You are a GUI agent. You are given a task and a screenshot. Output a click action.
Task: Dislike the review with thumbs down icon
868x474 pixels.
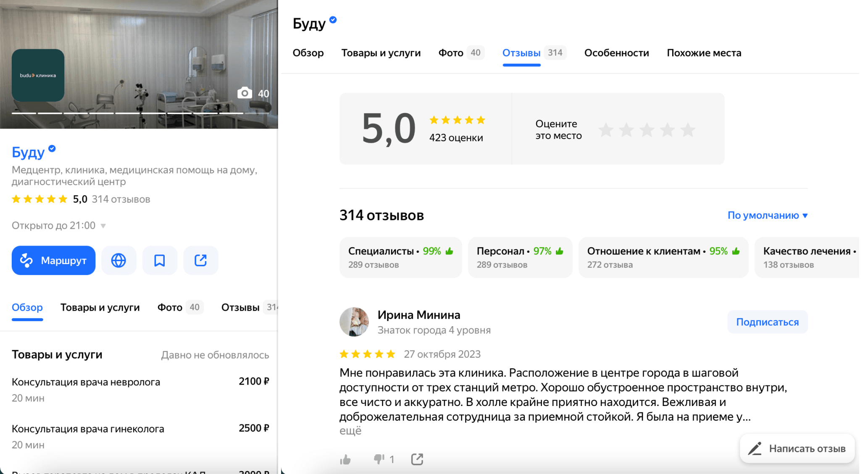tap(379, 459)
